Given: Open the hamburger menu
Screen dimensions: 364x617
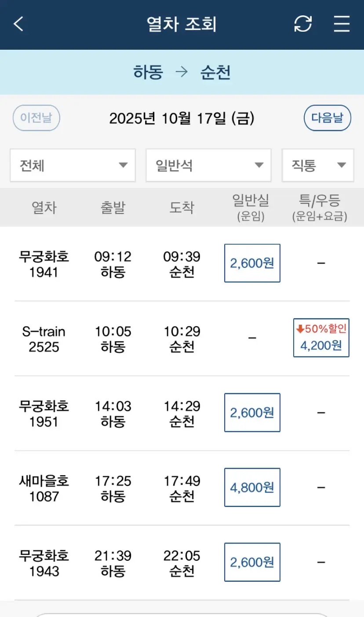Looking at the screenshot, I should pos(342,24).
